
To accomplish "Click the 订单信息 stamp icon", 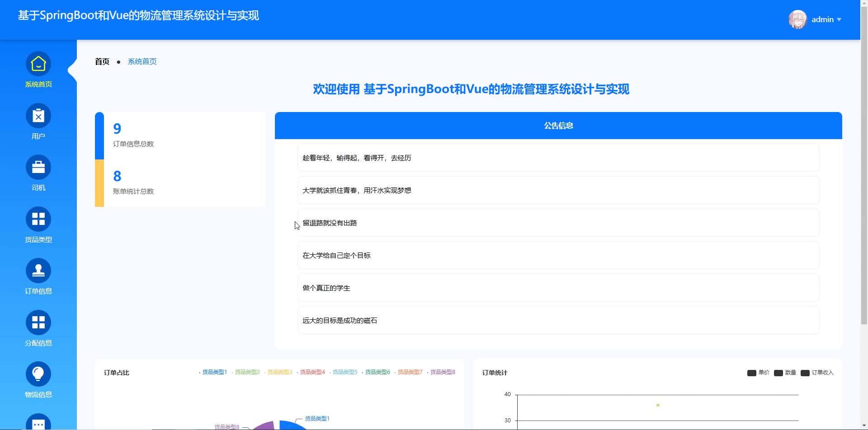I will (x=38, y=271).
